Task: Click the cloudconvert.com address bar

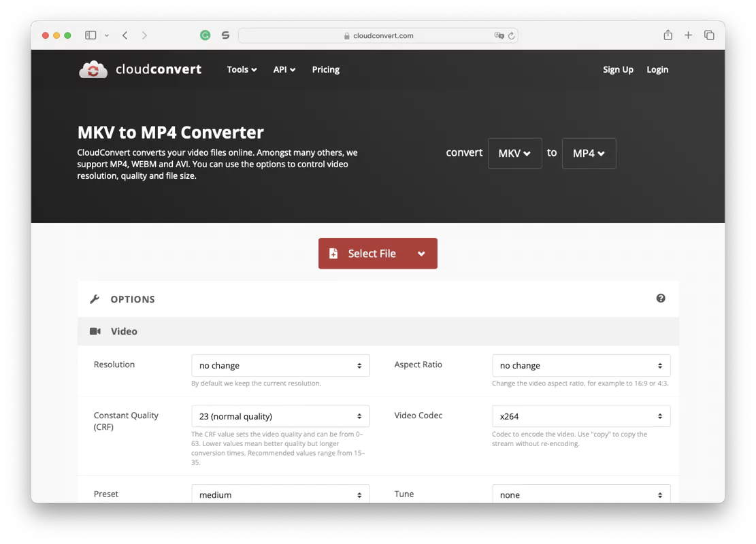Action: pyautogui.click(x=378, y=36)
